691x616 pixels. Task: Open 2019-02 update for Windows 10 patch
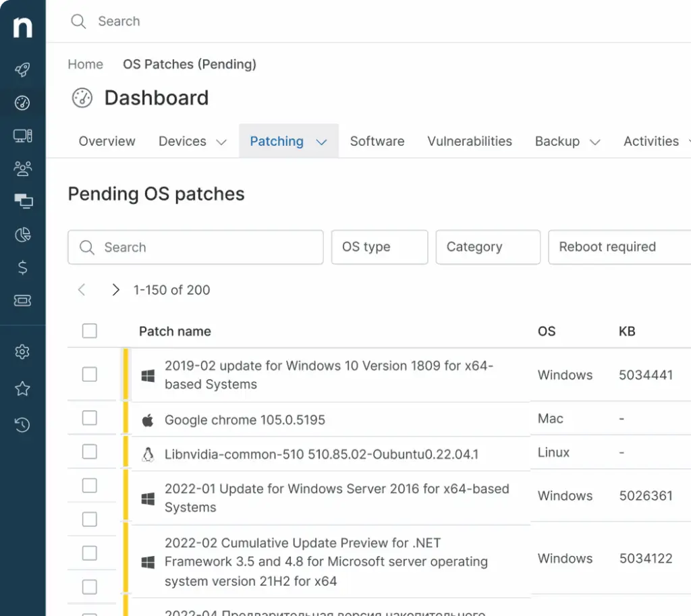pyautogui.click(x=329, y=375)
